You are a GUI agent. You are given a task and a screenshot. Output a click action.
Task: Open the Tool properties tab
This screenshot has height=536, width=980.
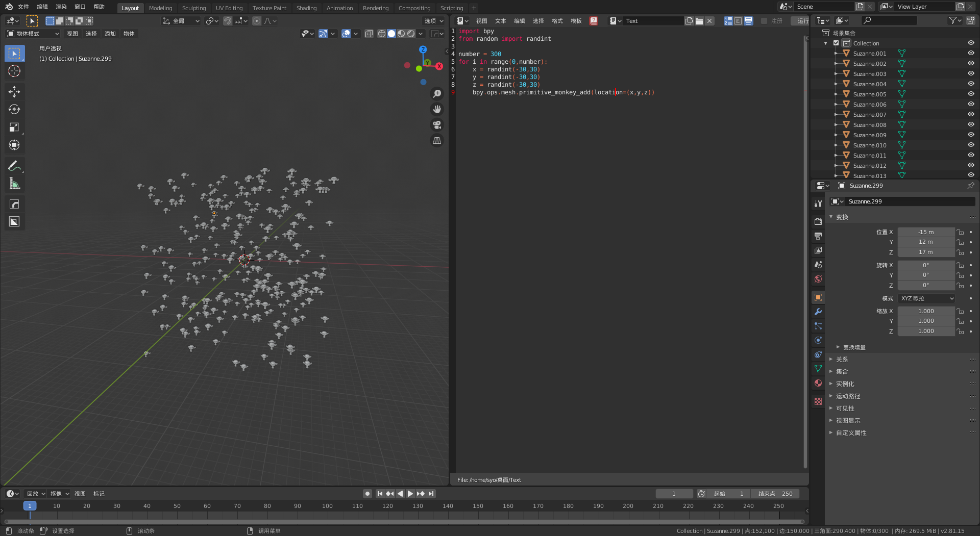[818, 203]
